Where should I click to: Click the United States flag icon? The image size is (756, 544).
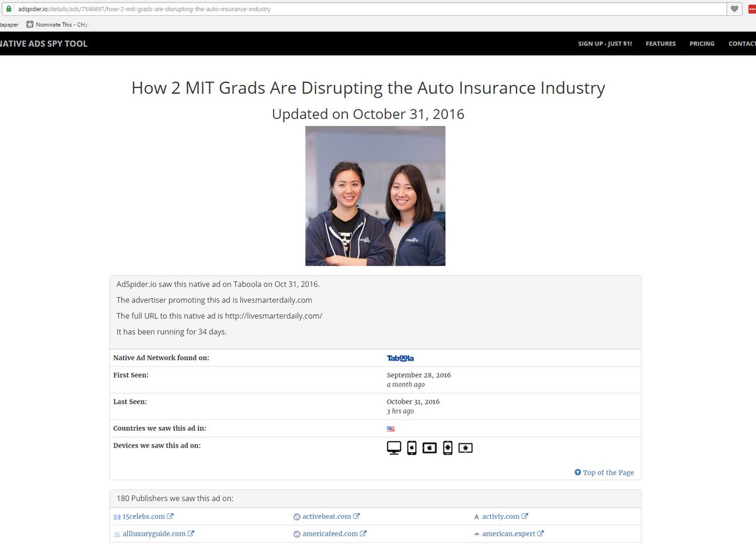(x=391, y=429)
